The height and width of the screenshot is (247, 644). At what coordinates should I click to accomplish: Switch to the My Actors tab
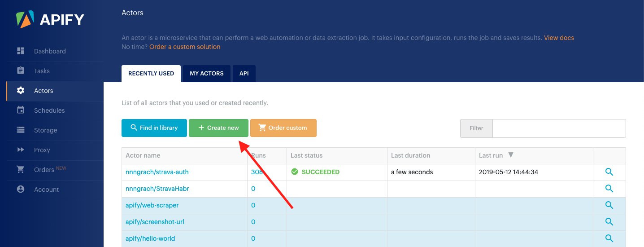207,74
